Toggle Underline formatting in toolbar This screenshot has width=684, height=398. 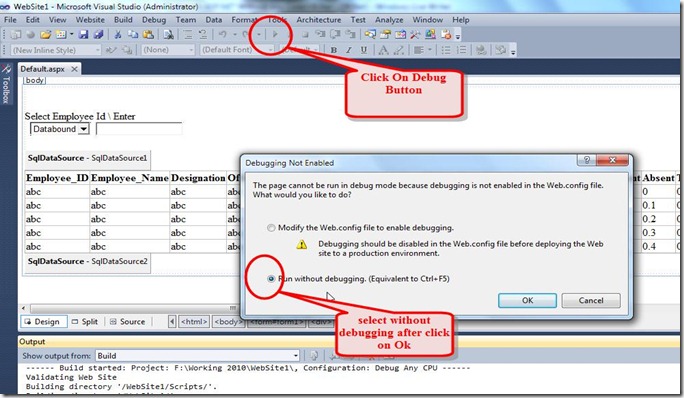tap(363, 50)
